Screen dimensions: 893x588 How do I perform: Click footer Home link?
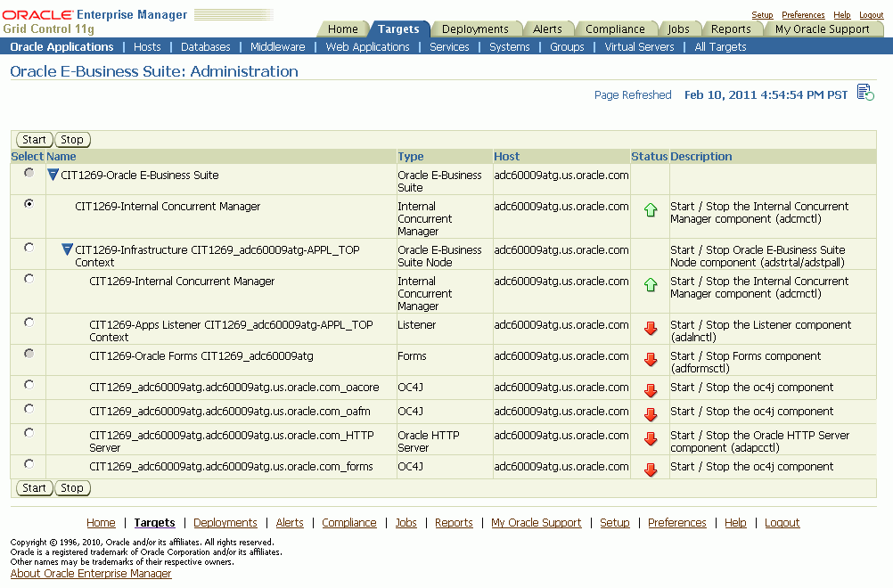pos(101,523)
